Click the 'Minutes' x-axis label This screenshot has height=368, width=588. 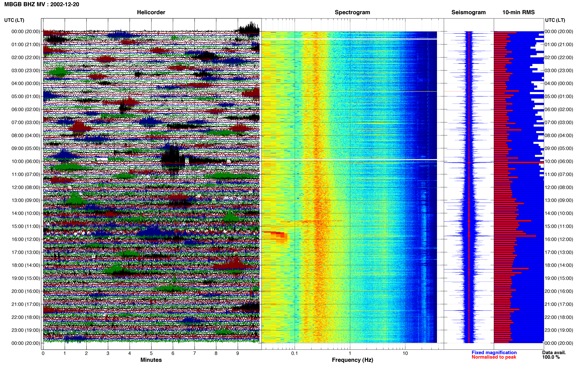point(151,360)
